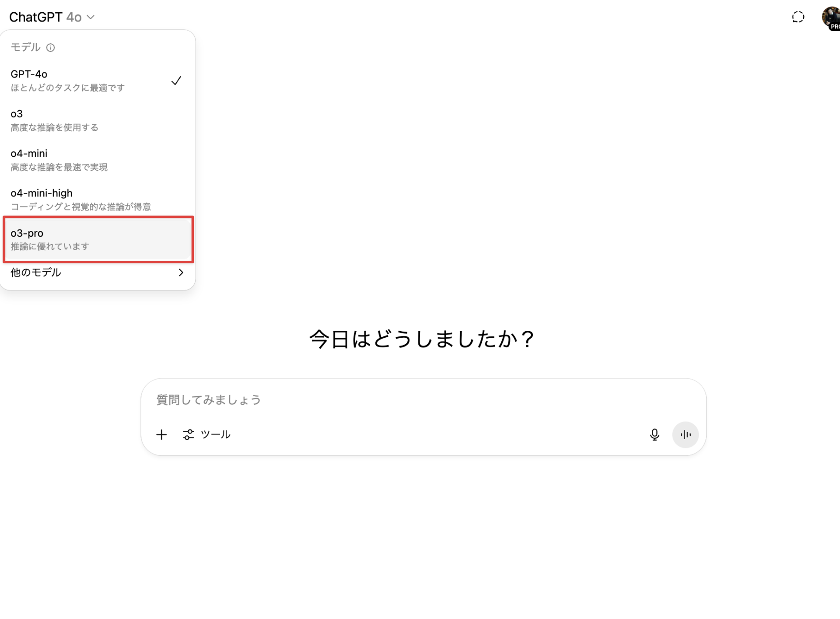Select the highlighted o3-pro menu entry

pyautogui.click(x=96, y=239)
